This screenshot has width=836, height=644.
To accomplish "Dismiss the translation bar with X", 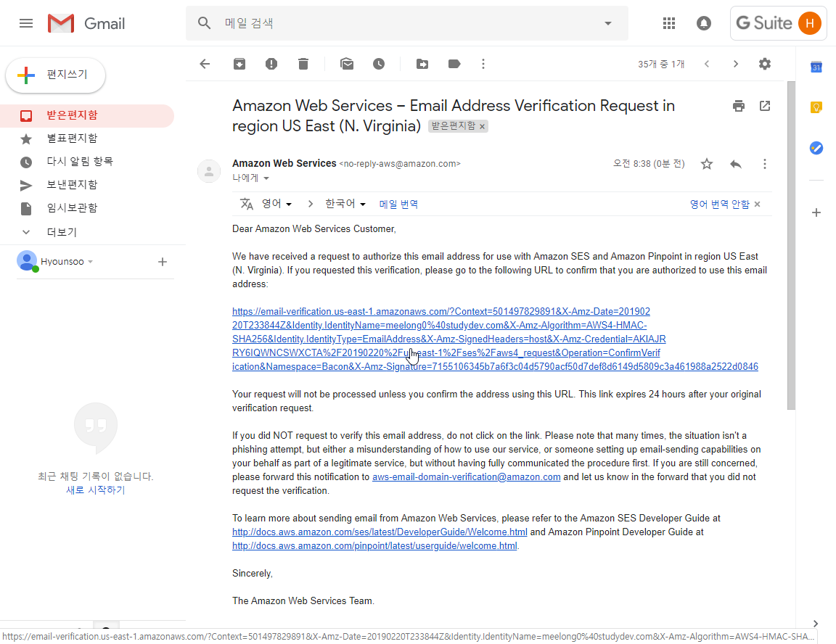I will [757, 204].
